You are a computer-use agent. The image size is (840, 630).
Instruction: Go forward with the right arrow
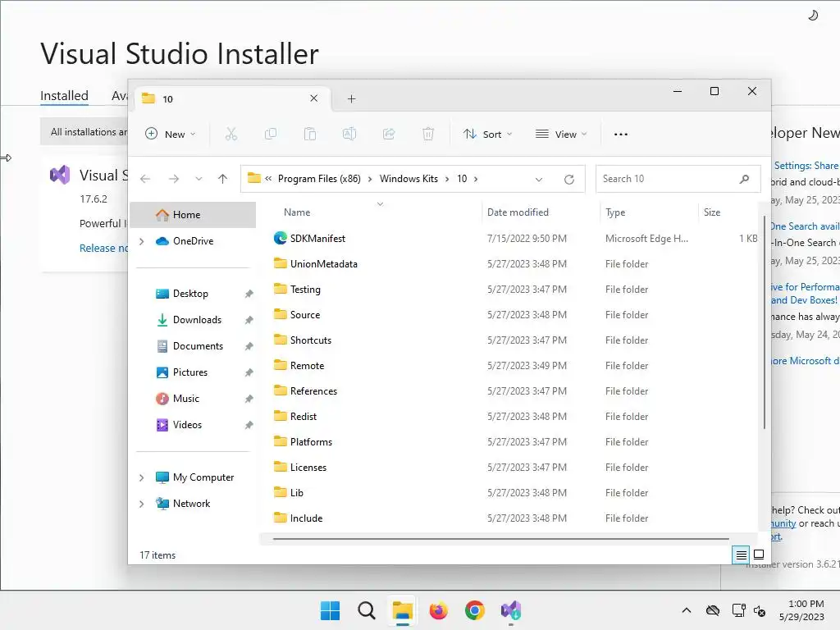point(174,179)
